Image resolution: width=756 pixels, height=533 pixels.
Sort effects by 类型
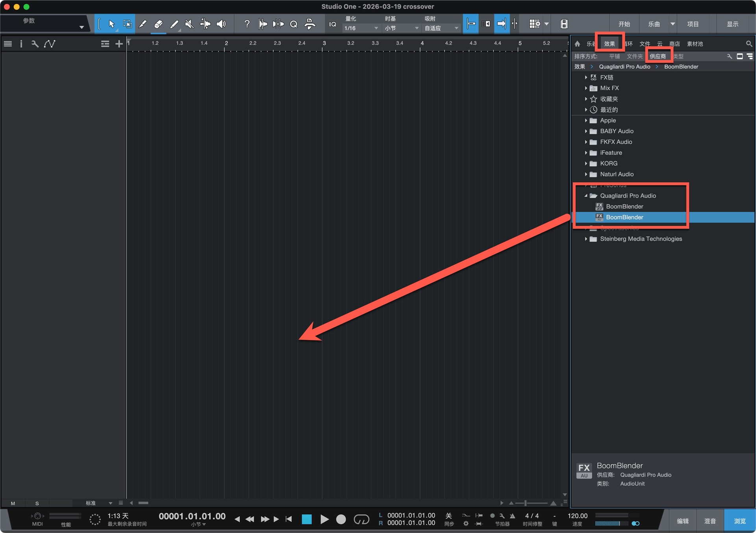click(678, 56)
